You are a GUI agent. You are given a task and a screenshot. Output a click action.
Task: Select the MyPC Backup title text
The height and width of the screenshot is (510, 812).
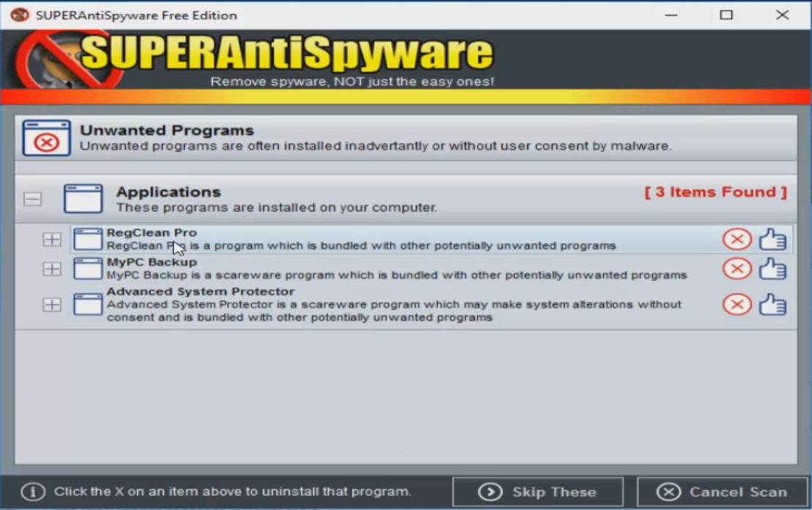click(152, 262)
